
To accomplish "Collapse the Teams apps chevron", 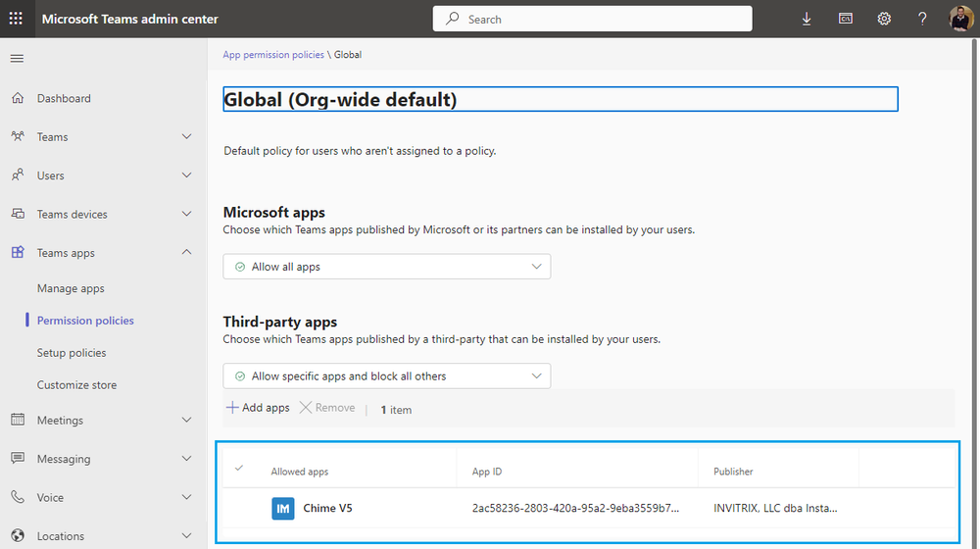I will tap(186, 252).
